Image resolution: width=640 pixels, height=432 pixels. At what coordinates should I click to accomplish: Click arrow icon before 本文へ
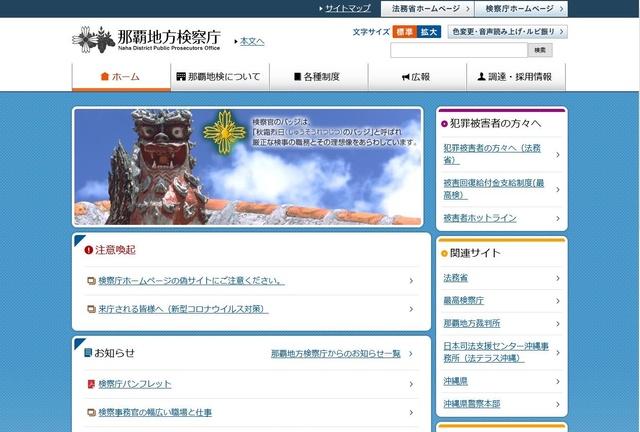(x=236, y=42)
